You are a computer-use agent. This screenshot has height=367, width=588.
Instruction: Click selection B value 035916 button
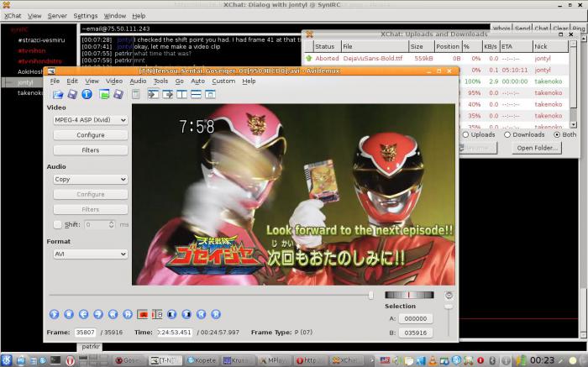pos(416,333)
